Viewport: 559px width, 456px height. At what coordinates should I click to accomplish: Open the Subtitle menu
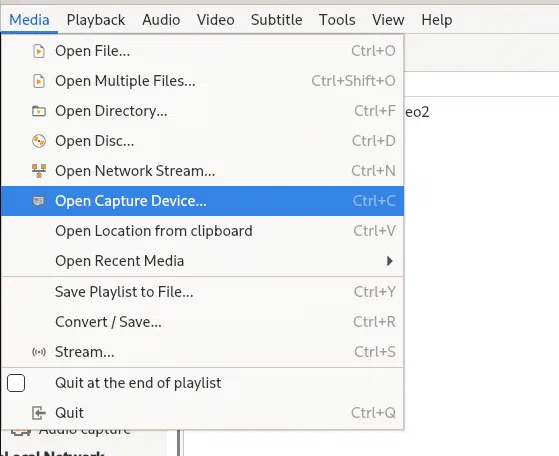pos(277,20)
